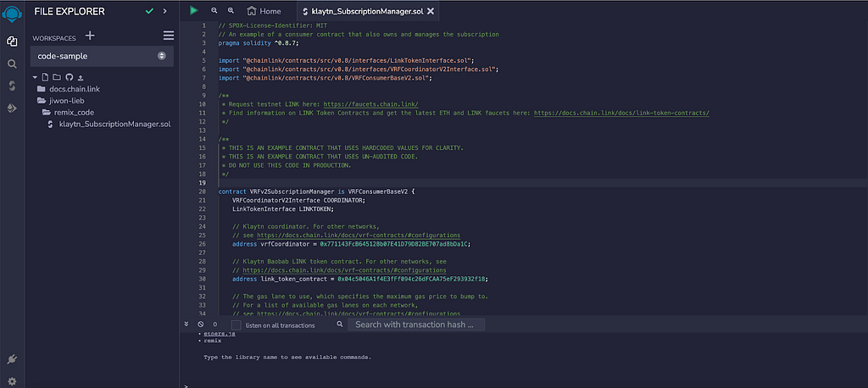Viewport: 868px width, 388px height.
Task: Click the vrfCoordinator address value
Action: click(x=395, y=243)
